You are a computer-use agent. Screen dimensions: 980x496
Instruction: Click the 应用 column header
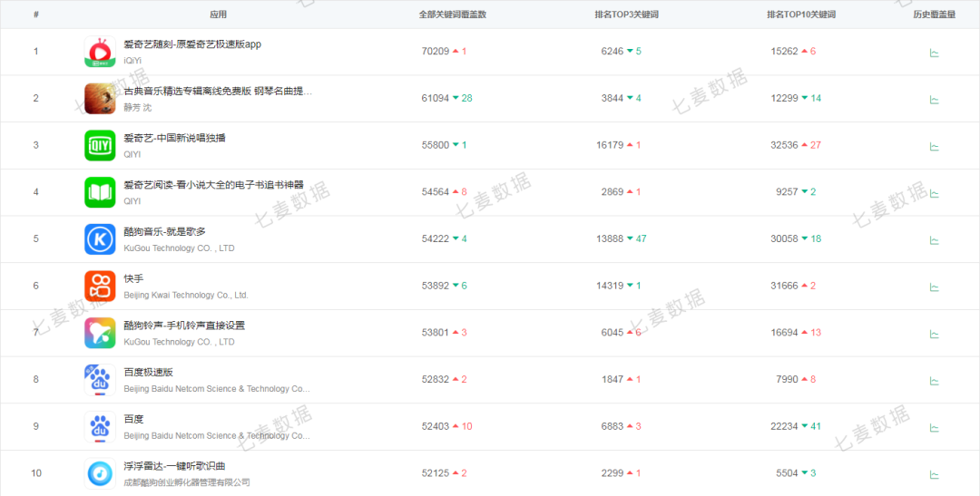pyautogui.click(x=219, y=15)
